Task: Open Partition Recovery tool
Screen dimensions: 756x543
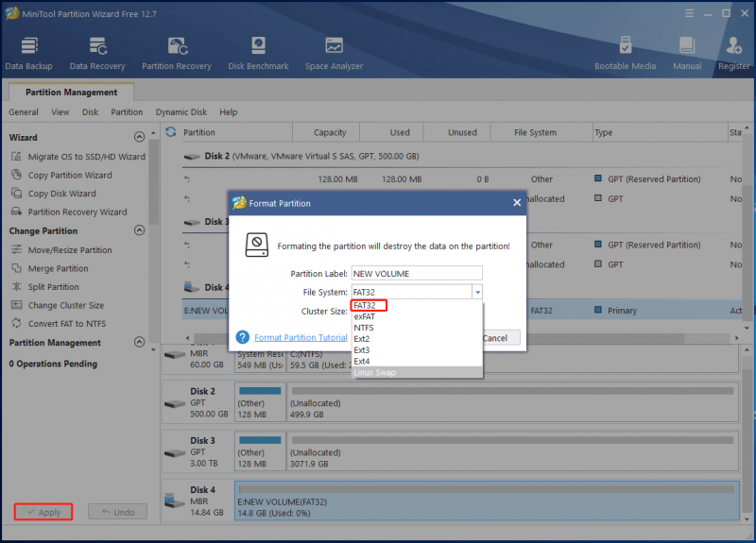Action: pos(177,54)
